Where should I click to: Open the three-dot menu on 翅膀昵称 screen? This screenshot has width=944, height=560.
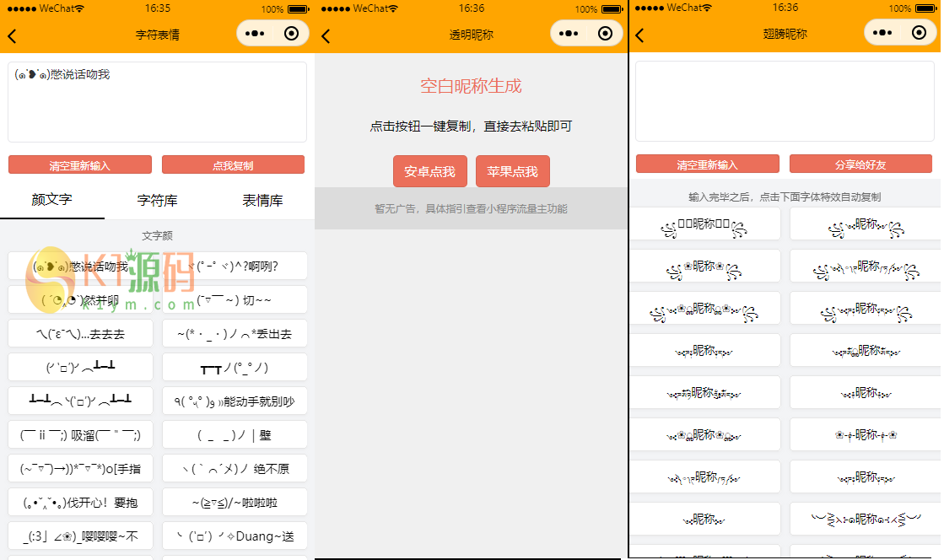click(882, 33)
